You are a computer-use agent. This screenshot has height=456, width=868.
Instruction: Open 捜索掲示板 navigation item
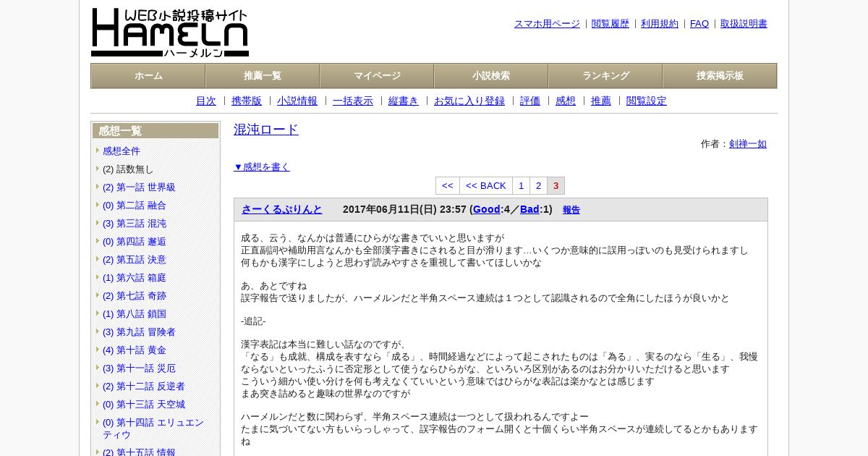pos(720,76)
